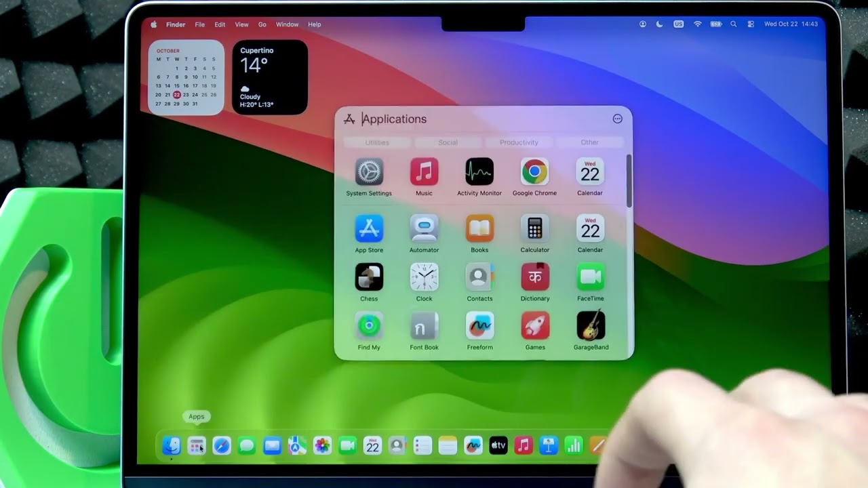Open Reminders from the Dock
This screenshot has height=488, width=868.
tap(422, 445)
